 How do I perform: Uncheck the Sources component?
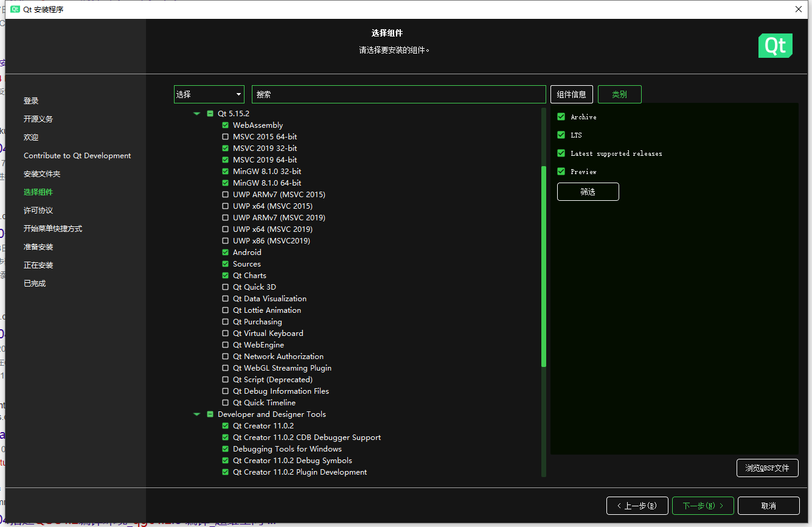226,263
